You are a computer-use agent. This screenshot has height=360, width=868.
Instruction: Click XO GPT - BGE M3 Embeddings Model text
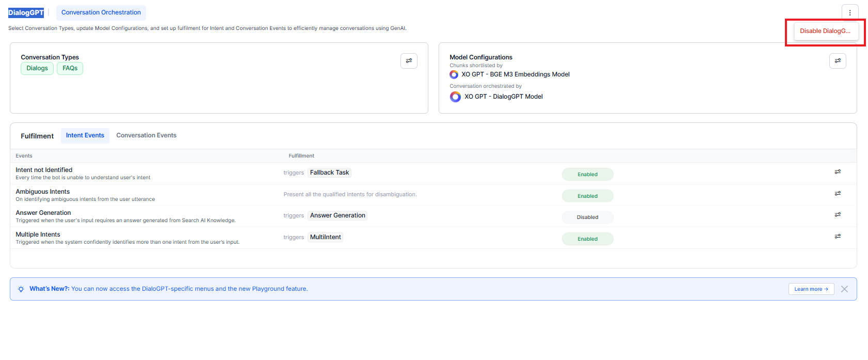tap(516, 74)
